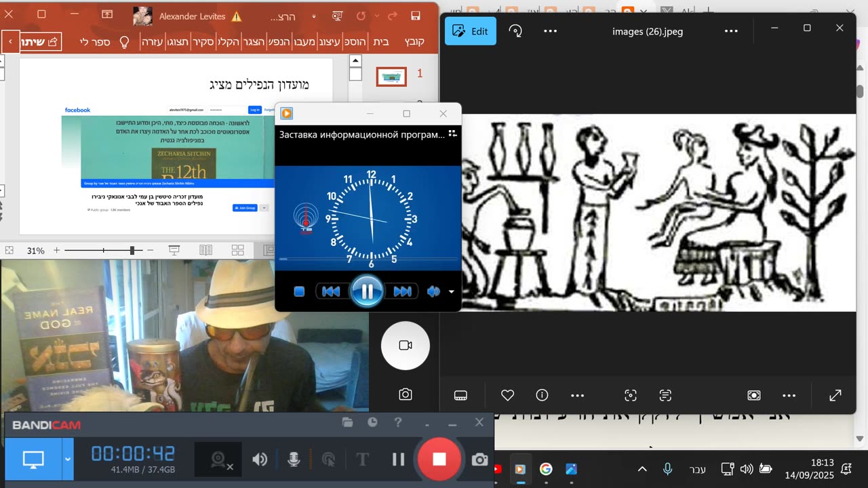The height and width of the screenshot is (488, 868).
Task: Open Bandicam recording mode dropdown
Action: 67,460
